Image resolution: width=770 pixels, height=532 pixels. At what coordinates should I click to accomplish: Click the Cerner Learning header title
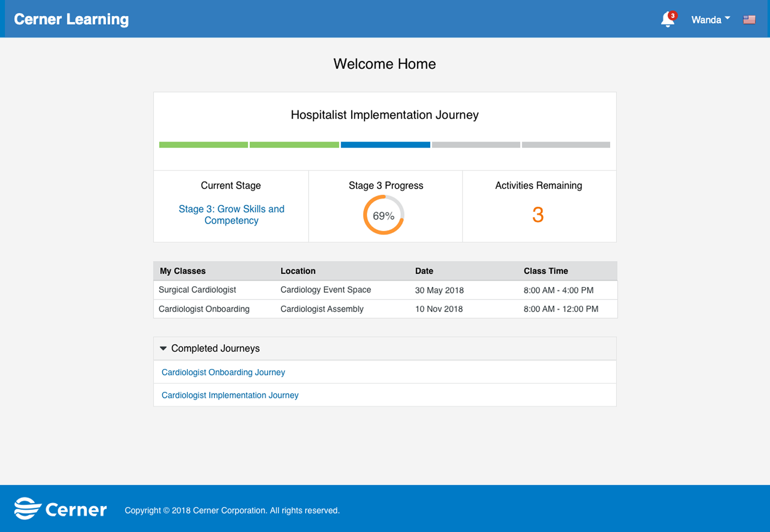(x=71, y=19)
